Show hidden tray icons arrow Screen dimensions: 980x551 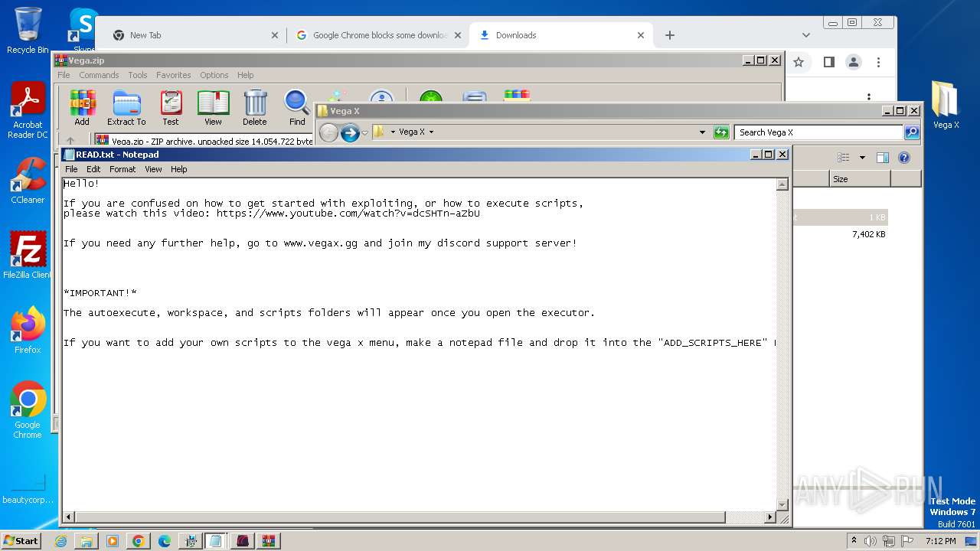pos(854,541)
